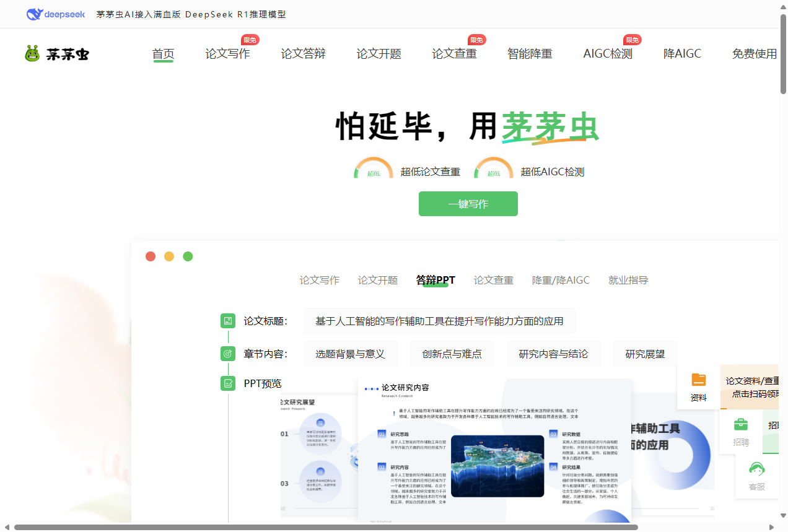Open the 招聘 briefcase icon
The height and width of the screenshot is (532, 788).
coord(740,425)
